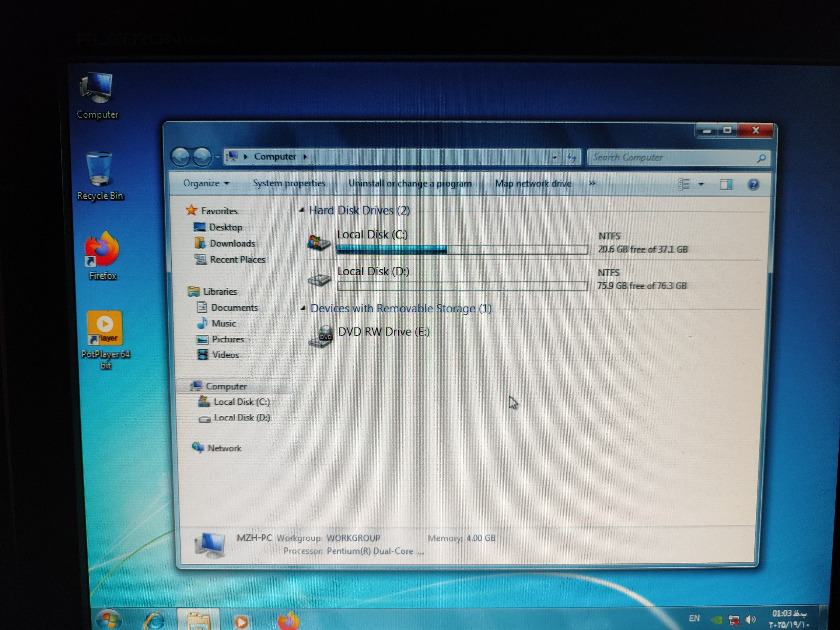
Task: Collapse the Hard Disk Drives group
Action: pos(302,210)
